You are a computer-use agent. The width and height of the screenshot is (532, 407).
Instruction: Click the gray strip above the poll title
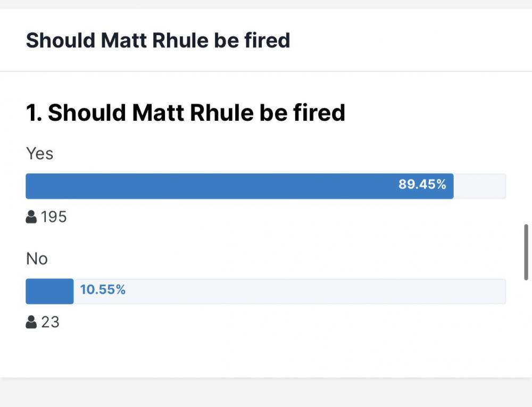point(266,4)
